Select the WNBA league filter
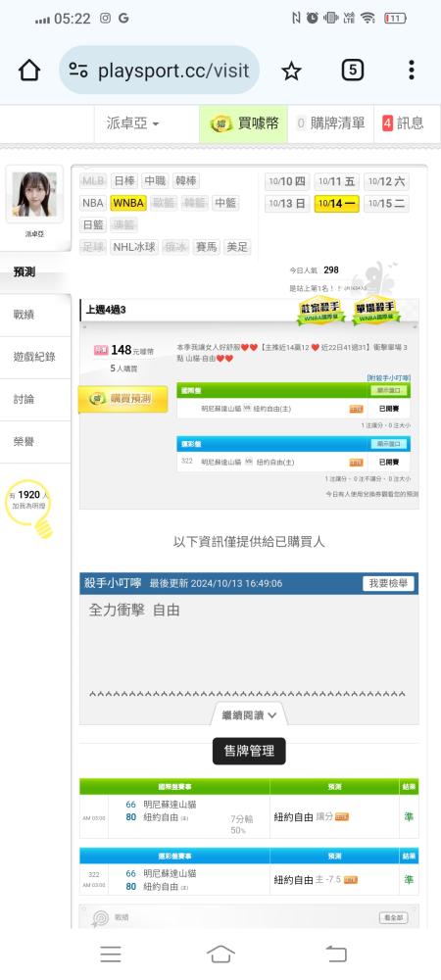The image size is (441, 980). point(128,203)
